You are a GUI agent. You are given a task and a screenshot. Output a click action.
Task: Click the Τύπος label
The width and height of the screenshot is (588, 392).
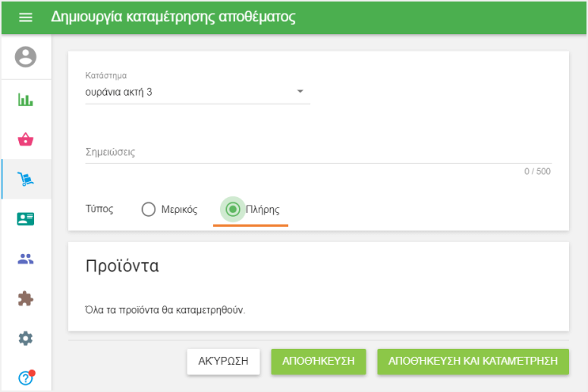[99, 209]
